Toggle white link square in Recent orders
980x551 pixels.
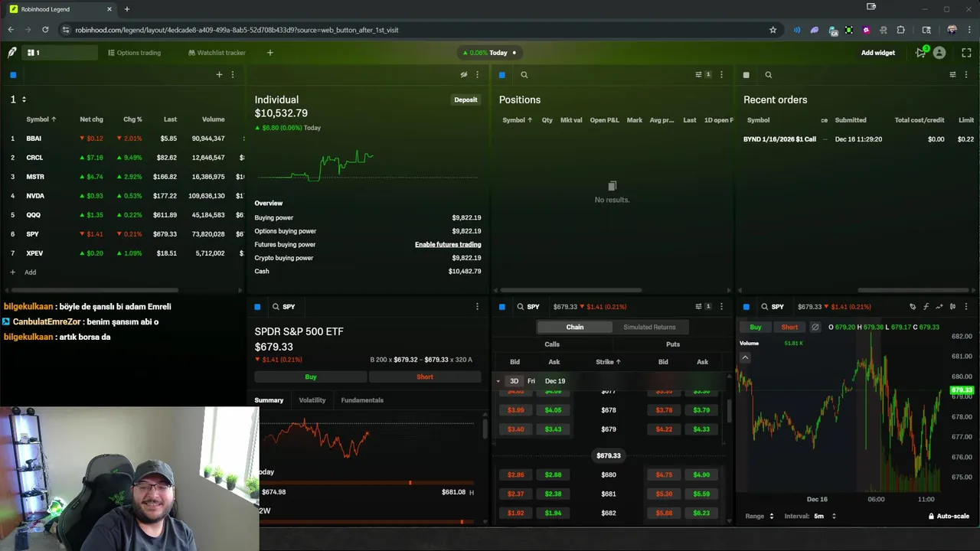746,75
